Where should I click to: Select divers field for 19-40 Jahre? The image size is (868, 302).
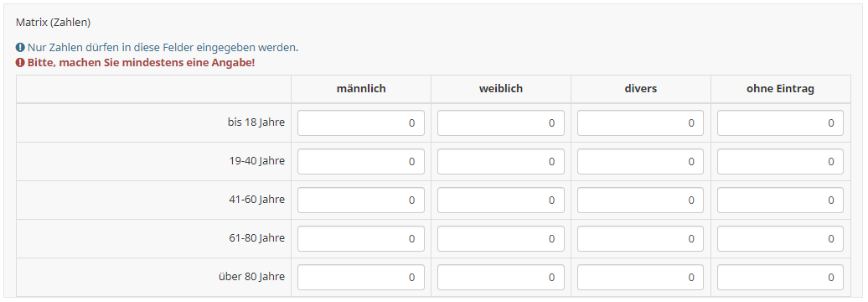click(x=640, y=161)
